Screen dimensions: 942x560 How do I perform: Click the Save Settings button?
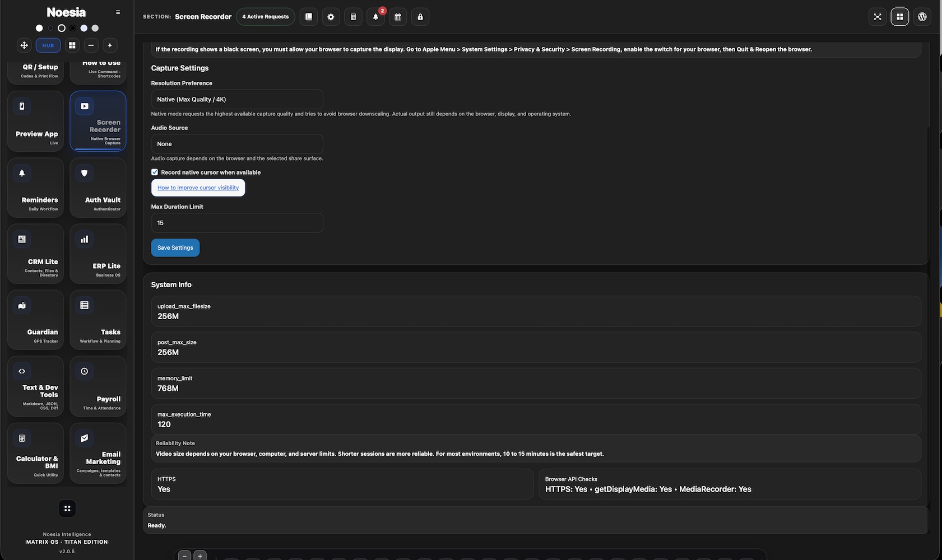[x=175, y=248]
